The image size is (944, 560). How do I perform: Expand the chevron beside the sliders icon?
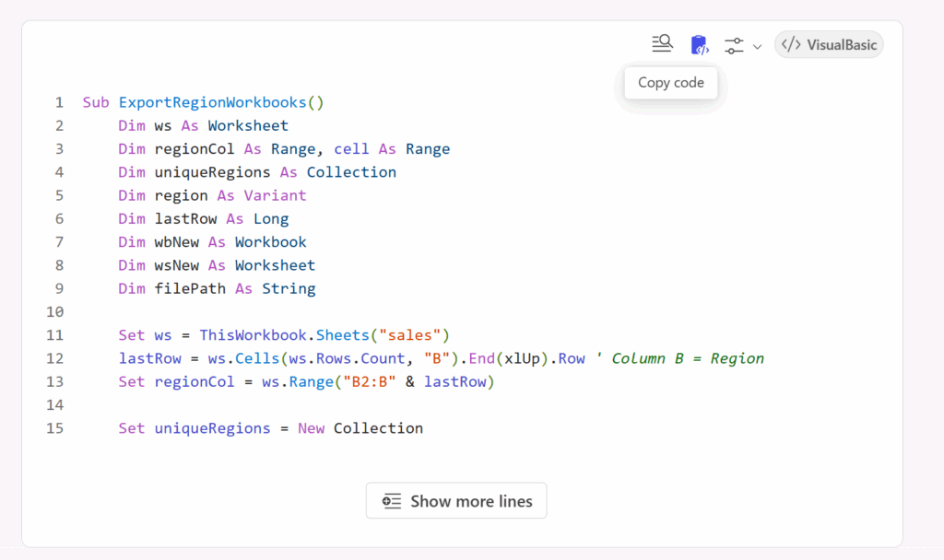tap(757, 46)
